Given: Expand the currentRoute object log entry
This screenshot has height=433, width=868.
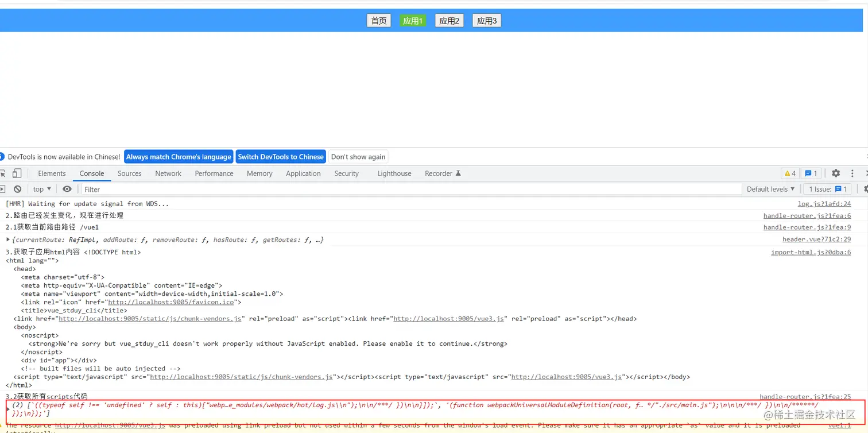Looking at the screenshot, I should [8, 239].
